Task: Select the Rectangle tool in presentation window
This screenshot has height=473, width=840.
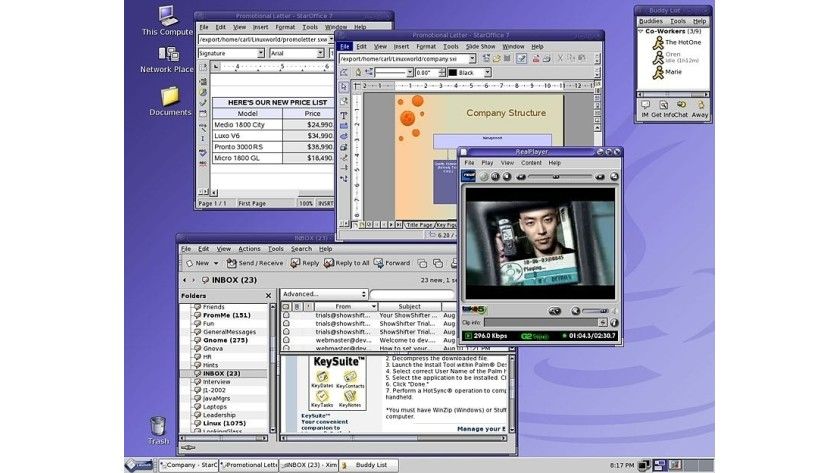Action: point(343,126)
